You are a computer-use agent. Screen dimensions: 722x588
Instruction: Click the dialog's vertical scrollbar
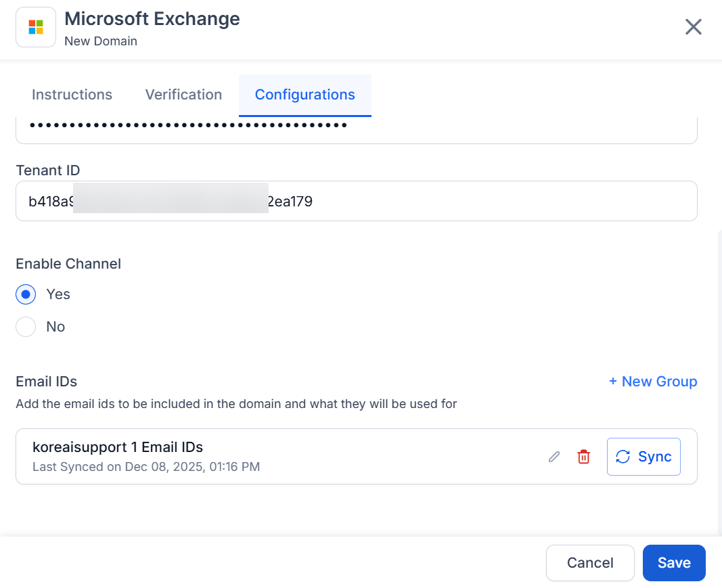pyautogui.click(x=719, y=379)
